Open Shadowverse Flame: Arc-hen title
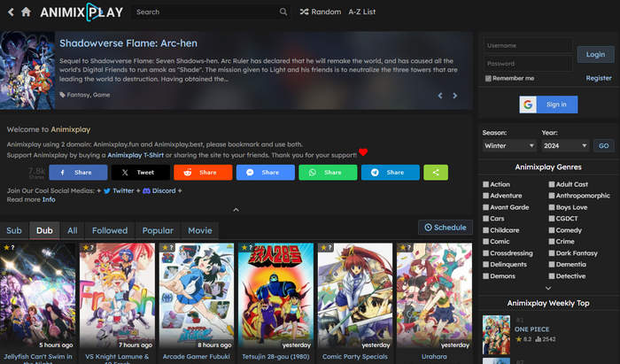Screen dimensions: 620x364 tap(128, 43)
